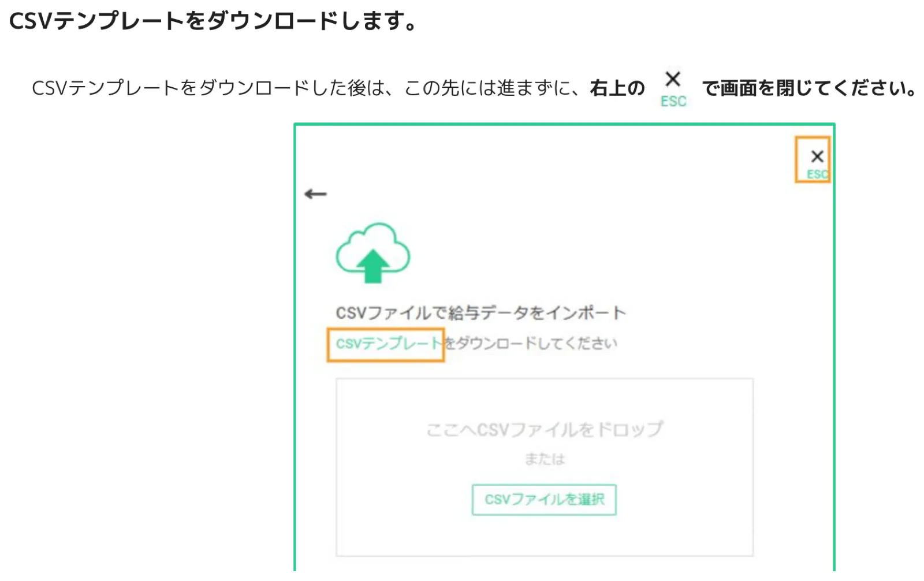
Task: Select heading CSVテンプレートをダウンロードします。
Action: 214,21
